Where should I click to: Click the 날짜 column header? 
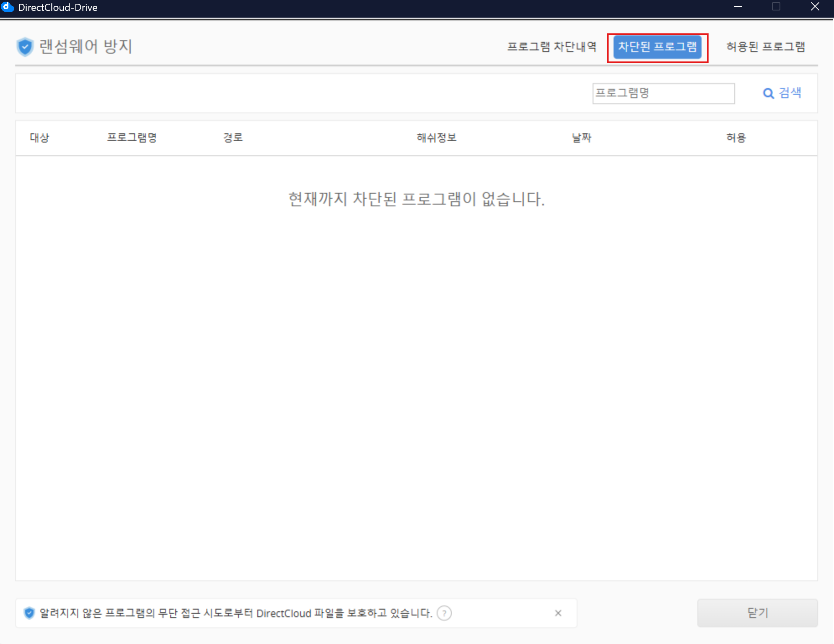coord(581,138)
